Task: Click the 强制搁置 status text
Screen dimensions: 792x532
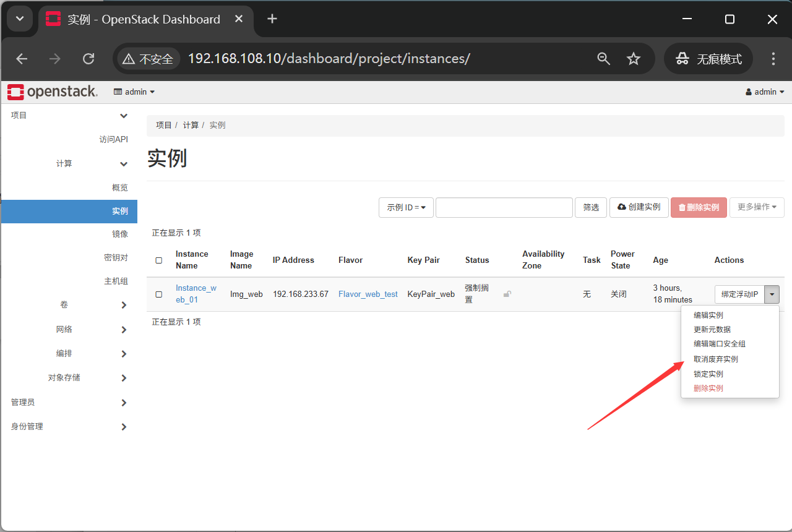Action: (477, 294)
